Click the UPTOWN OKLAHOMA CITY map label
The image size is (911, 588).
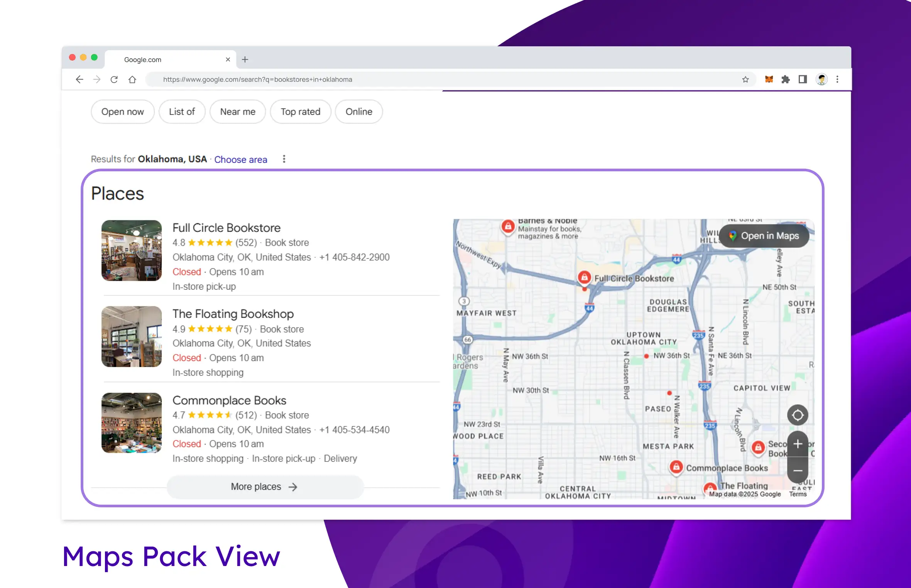pyautogui.click(x=644, y=339)
